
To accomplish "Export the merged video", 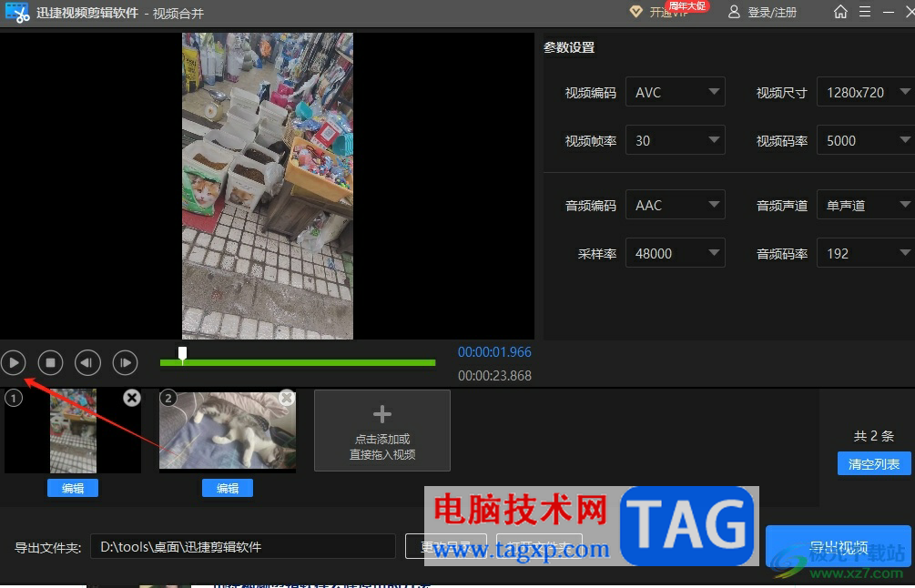I will [839, 546].
